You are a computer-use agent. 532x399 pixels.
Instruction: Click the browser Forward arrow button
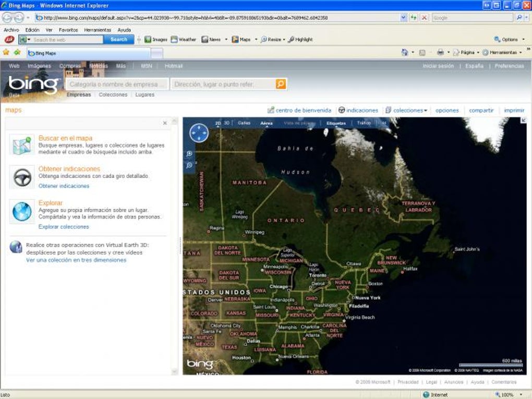[x=19, y=17]
